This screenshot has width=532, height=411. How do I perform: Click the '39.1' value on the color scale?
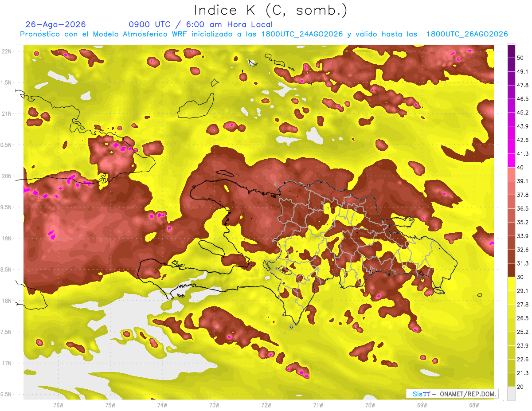[x=522, y=181]
